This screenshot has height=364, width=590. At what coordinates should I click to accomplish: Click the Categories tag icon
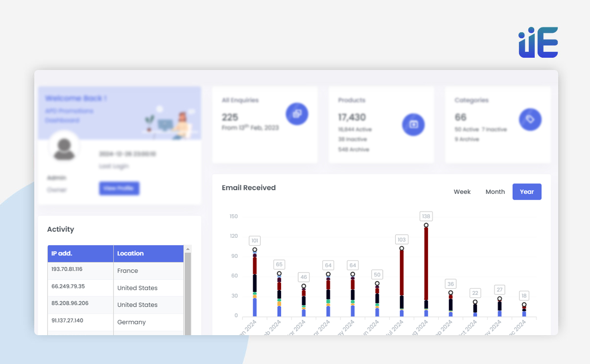point(530,119)
